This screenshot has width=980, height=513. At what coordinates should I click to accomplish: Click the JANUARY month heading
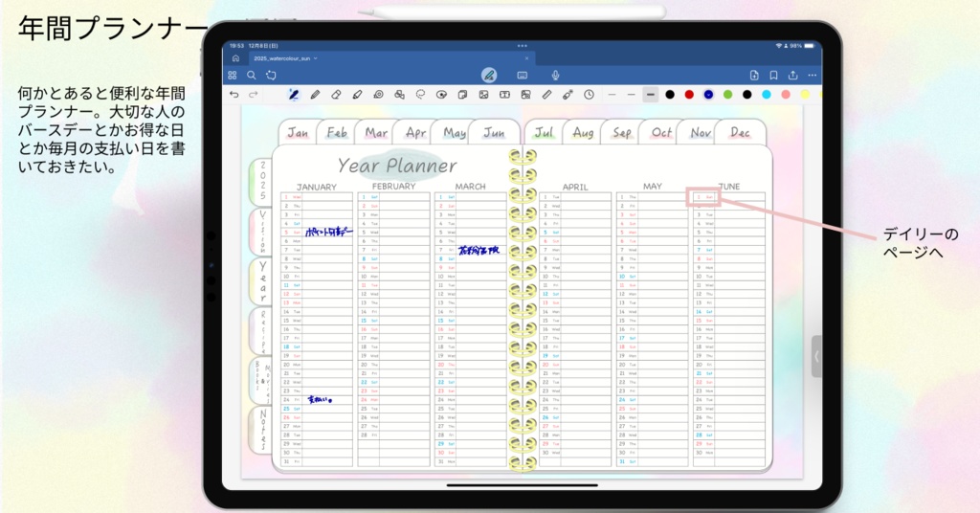[x=316, y=187]
